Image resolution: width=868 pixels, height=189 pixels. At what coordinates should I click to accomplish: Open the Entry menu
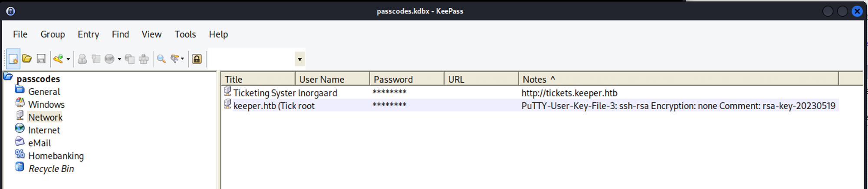pyautogui.click(x=88, y=34)
